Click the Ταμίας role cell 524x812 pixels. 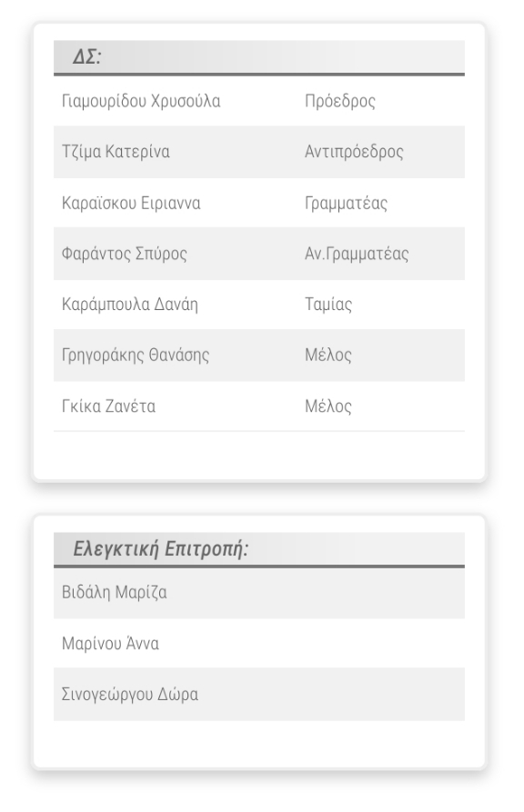click(x=328, y=304)
